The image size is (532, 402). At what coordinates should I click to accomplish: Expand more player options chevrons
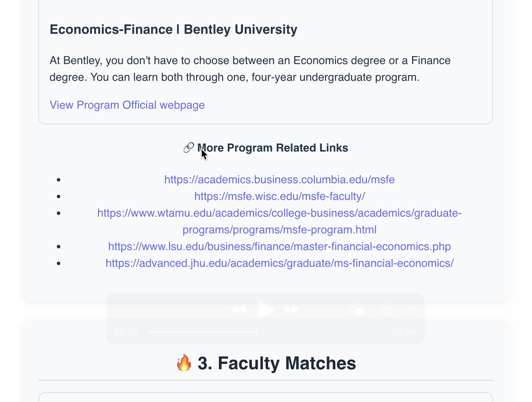pos(411,309)
